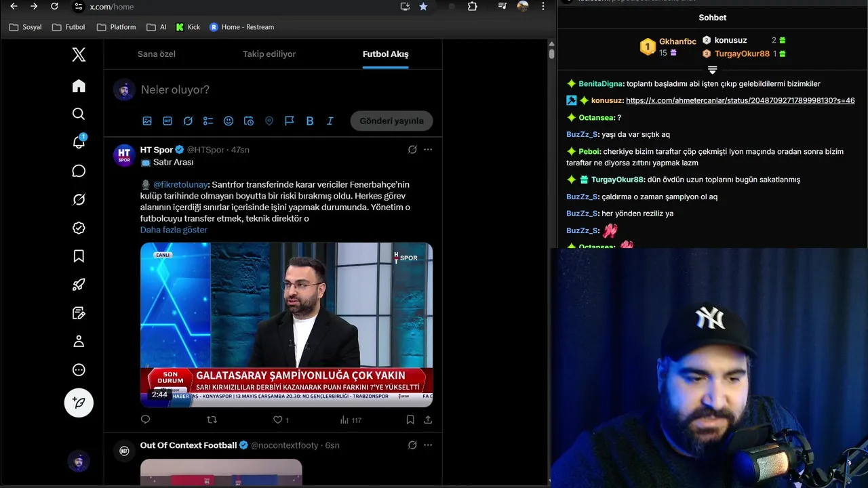Click the flag icon in composer toolbar
Image resolution: width=868 pixels, height=488 pixels.
290,121
